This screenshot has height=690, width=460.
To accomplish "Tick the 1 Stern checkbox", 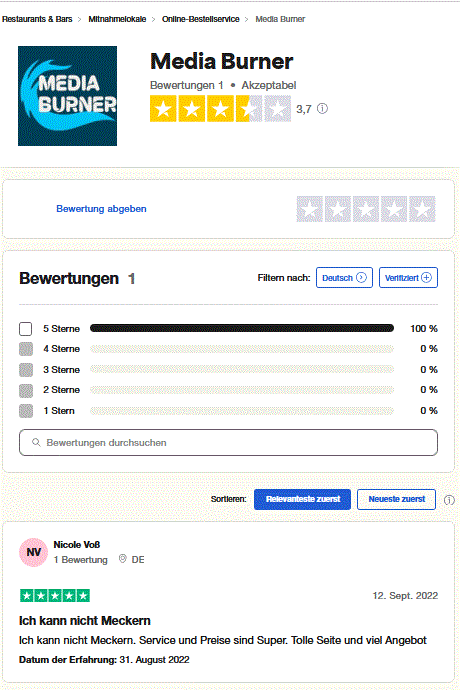I will click(x=26, y=411).
